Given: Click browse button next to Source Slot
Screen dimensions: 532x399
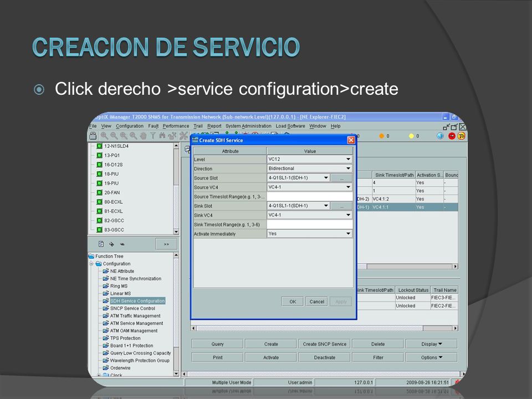Looking at the screenshot, I should click(341, 178).
